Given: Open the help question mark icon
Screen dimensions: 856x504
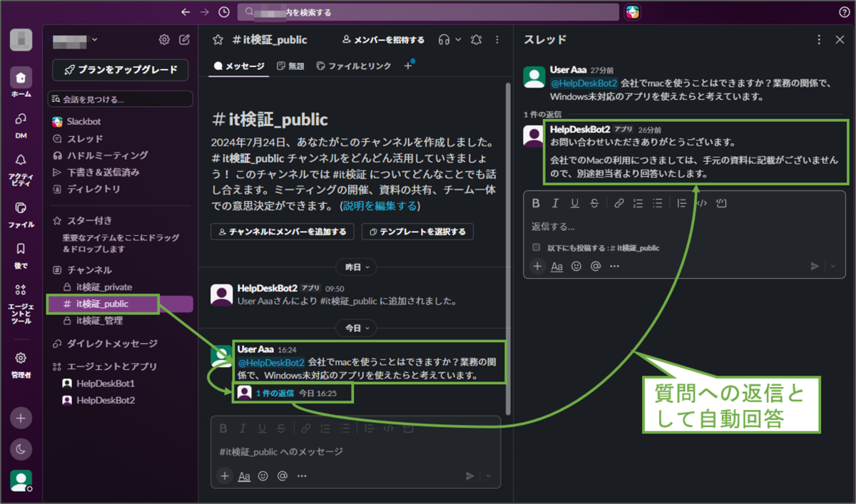Looking at the screenshot, I should [x=845, y=12].
